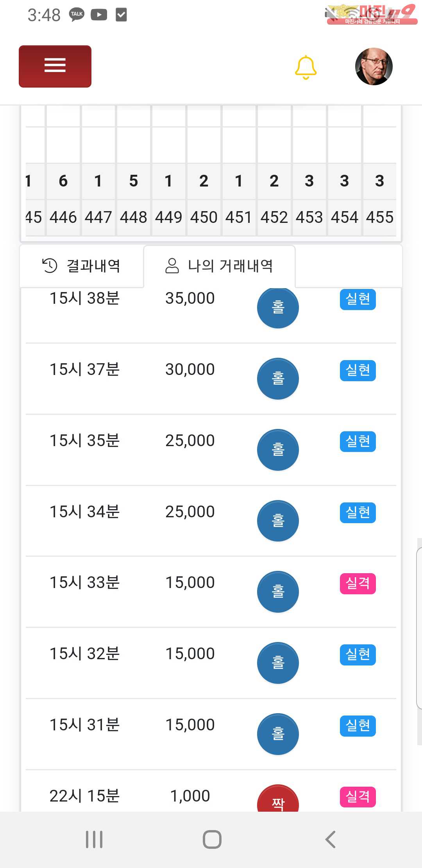This screenshot has height=868, width=422.
Task: Tap KakaoTalk notification icon in status bar
Action: (77, 15)
